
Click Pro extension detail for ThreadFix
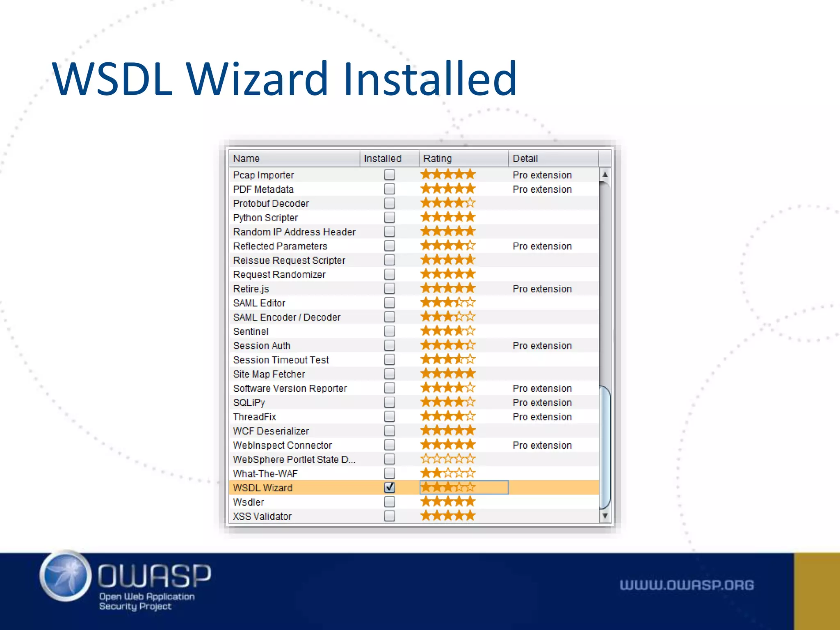542,417
